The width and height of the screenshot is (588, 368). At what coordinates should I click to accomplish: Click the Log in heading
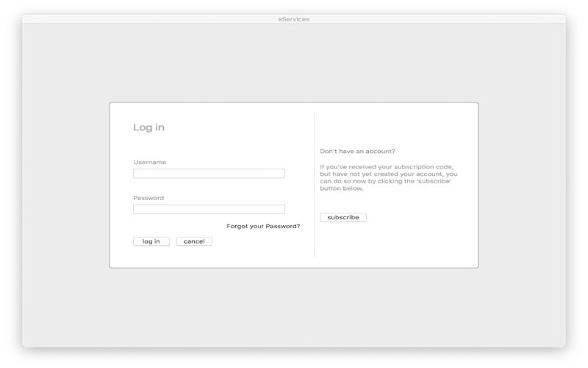(149, 127)
